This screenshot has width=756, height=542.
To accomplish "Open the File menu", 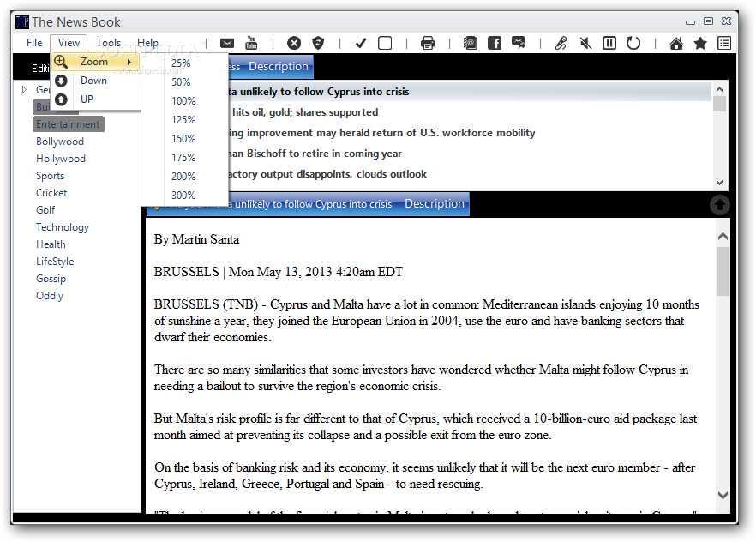I will tap(34, 43).
